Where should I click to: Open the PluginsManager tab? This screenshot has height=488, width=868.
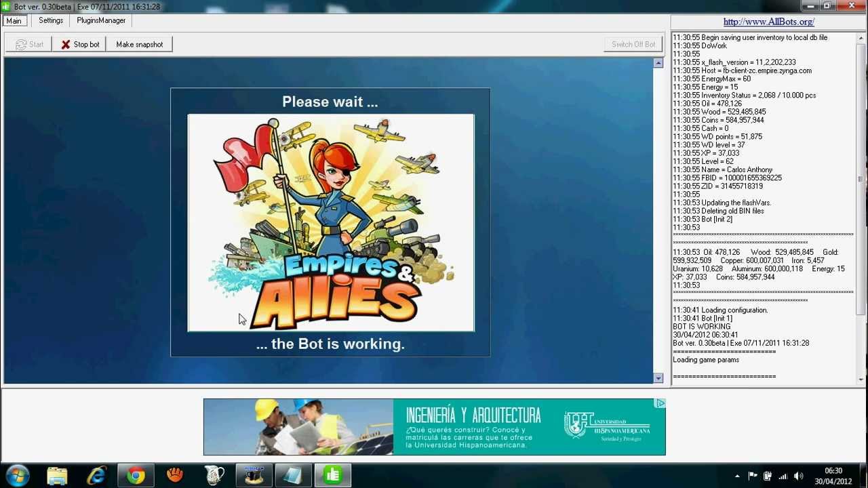pos(101,20)
